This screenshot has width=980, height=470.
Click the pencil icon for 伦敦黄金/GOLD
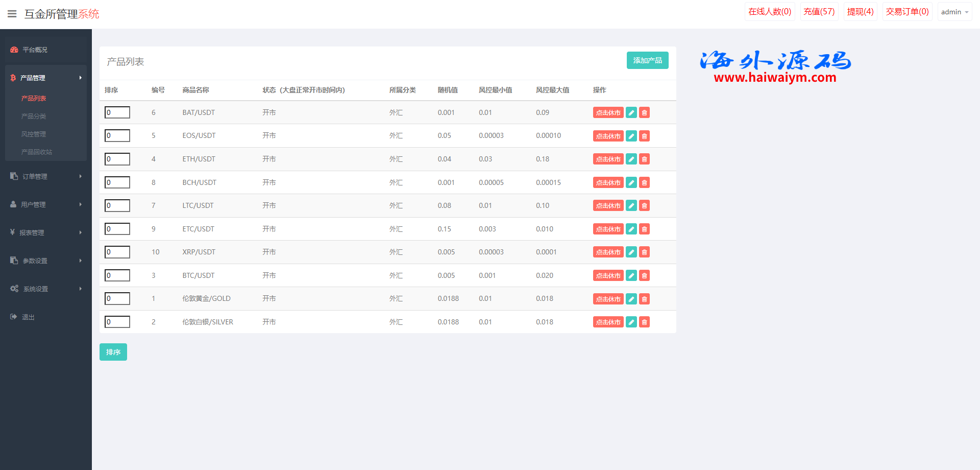(631, 299)
